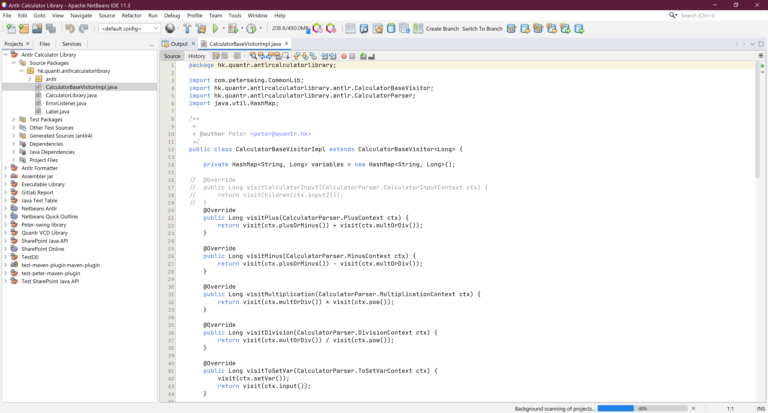Click the Previous Bookmark up-arrow icon
The height and width of the screenshot is (413, 768).
click(297, 56)
